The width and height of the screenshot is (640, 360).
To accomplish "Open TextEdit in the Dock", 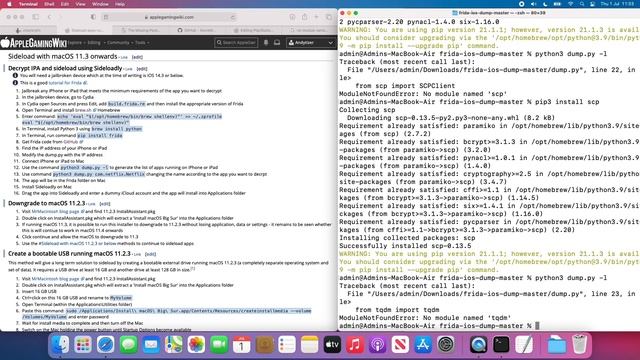I will [x=524, y=344].
